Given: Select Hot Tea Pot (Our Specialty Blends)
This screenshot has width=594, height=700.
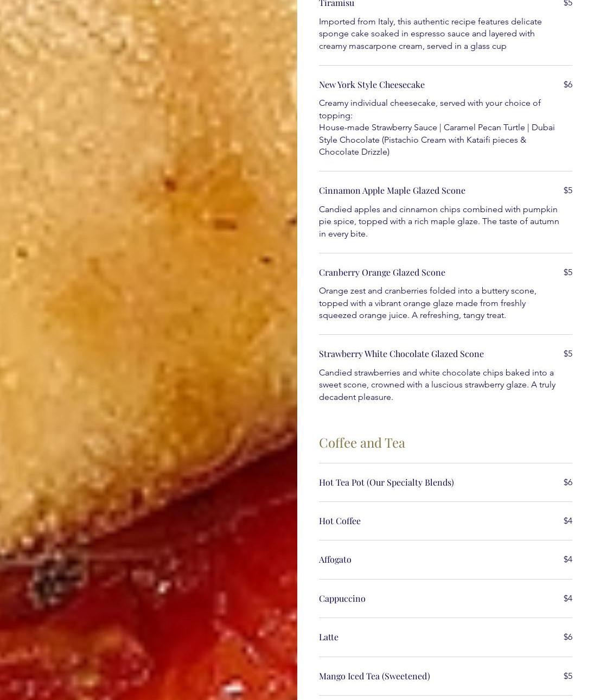Looking at the screenshot, I should pos(386,482).
